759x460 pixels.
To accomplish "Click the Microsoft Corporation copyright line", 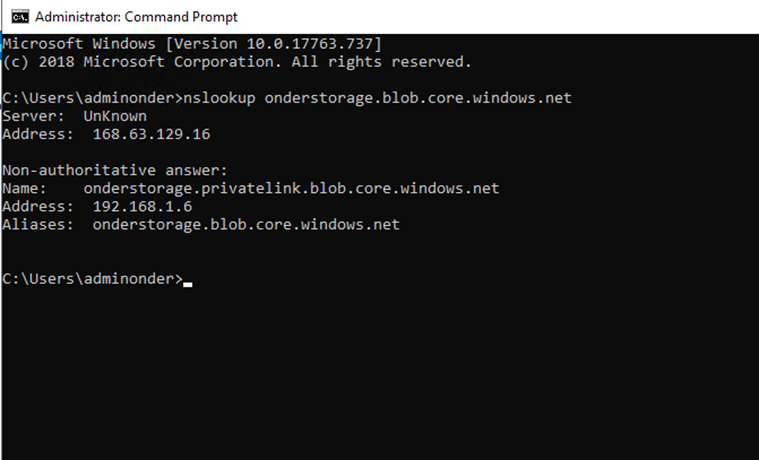I will 237,62.
